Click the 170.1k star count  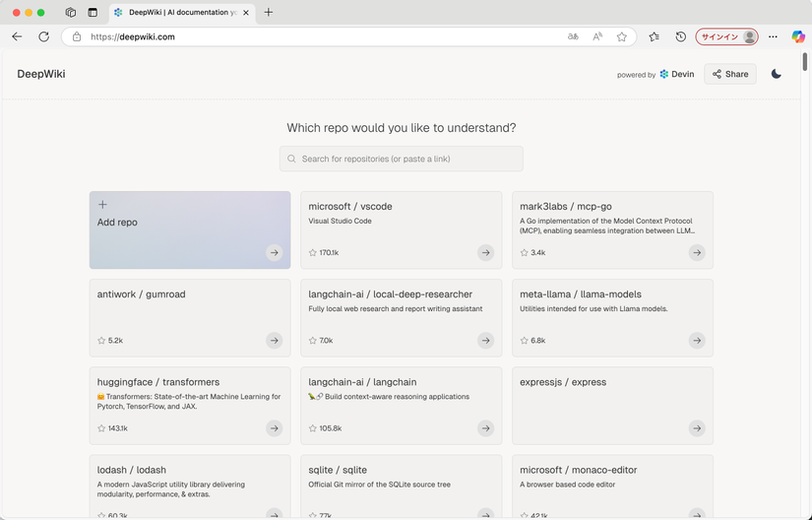pyautogui.click(x=329, y=253)
